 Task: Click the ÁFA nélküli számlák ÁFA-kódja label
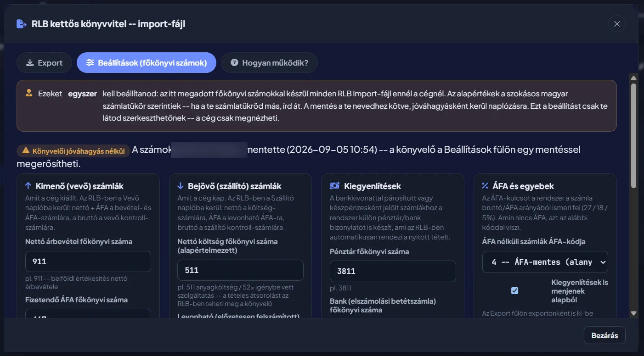534,241
